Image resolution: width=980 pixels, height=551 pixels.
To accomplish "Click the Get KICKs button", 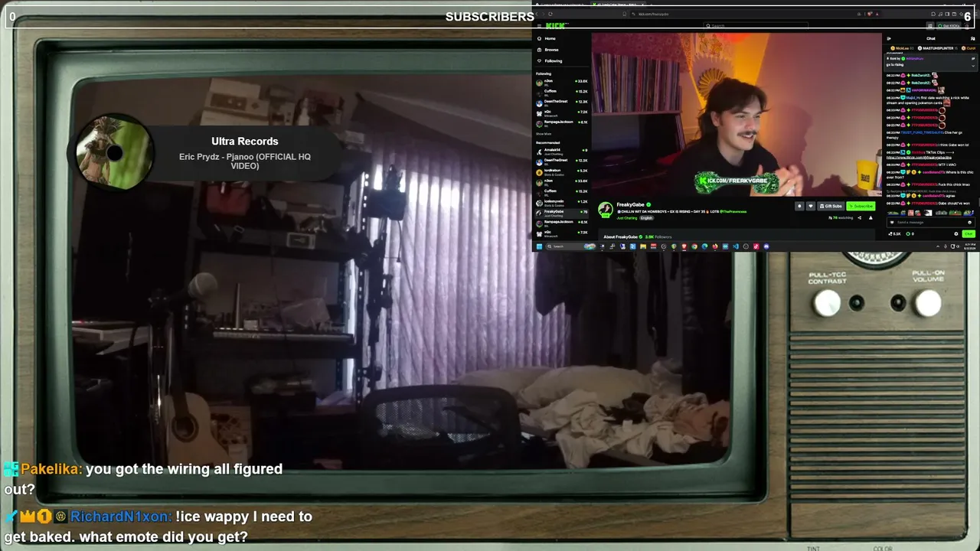I will (x=949, y=26).
